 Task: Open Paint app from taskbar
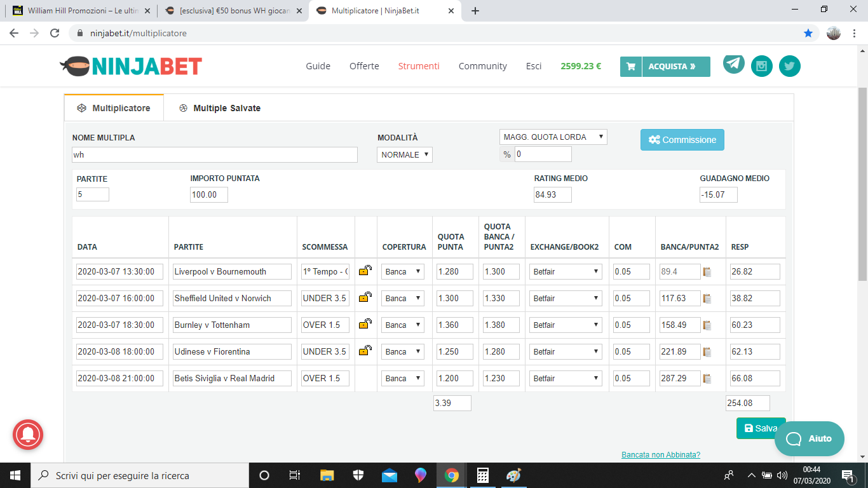[x=513, y=475]
